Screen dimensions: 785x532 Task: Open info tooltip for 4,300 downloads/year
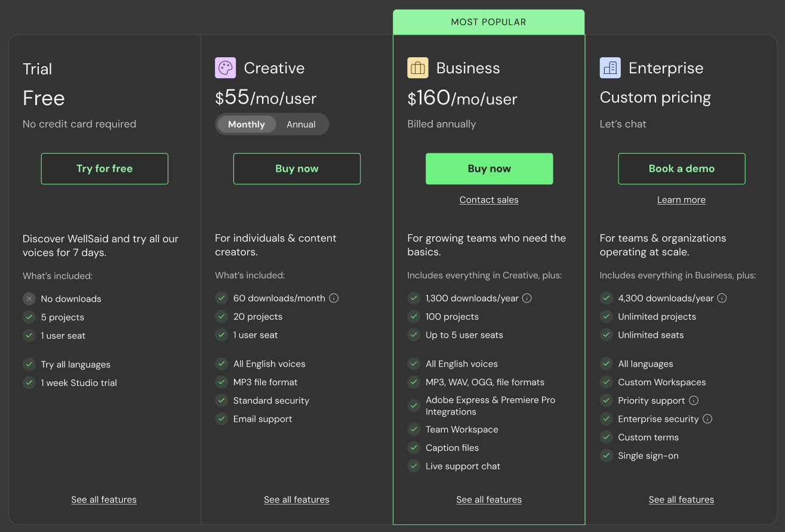coord(722,298)
